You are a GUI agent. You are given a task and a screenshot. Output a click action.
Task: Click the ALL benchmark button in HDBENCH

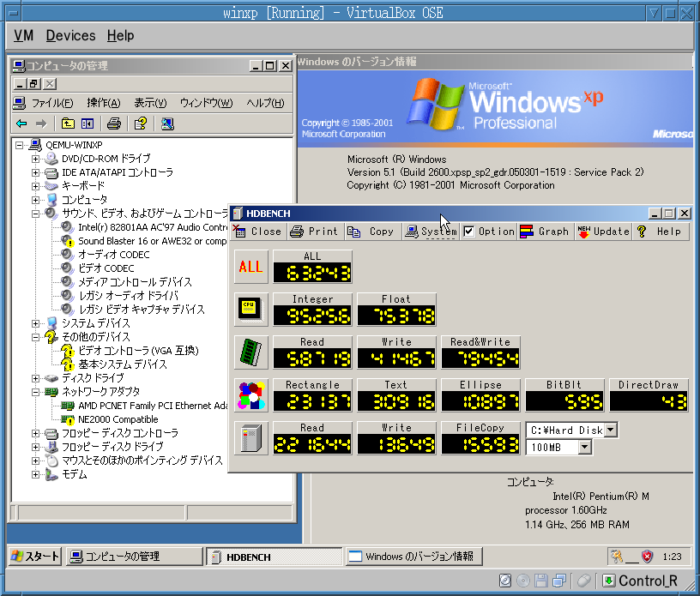click(x=250, y=267)
